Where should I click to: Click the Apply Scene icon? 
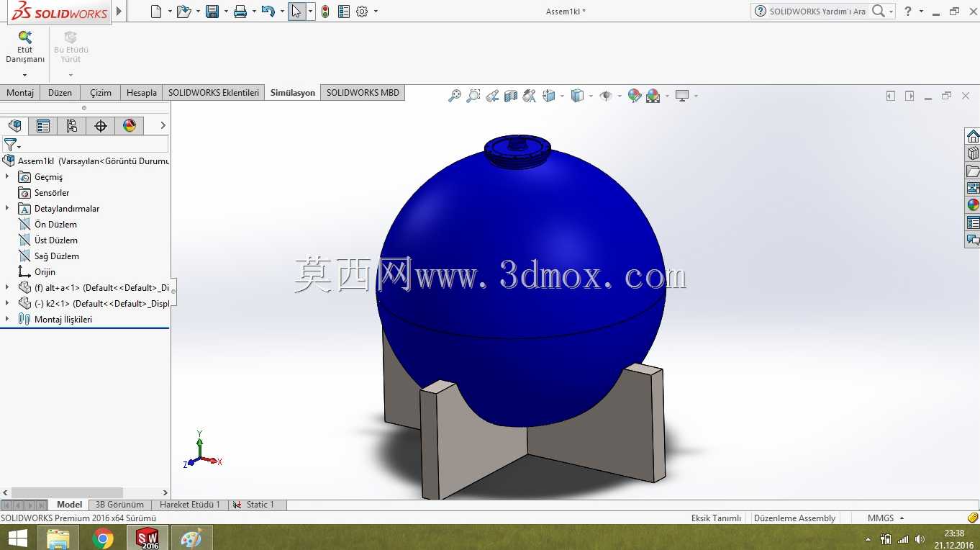(653, 96)
